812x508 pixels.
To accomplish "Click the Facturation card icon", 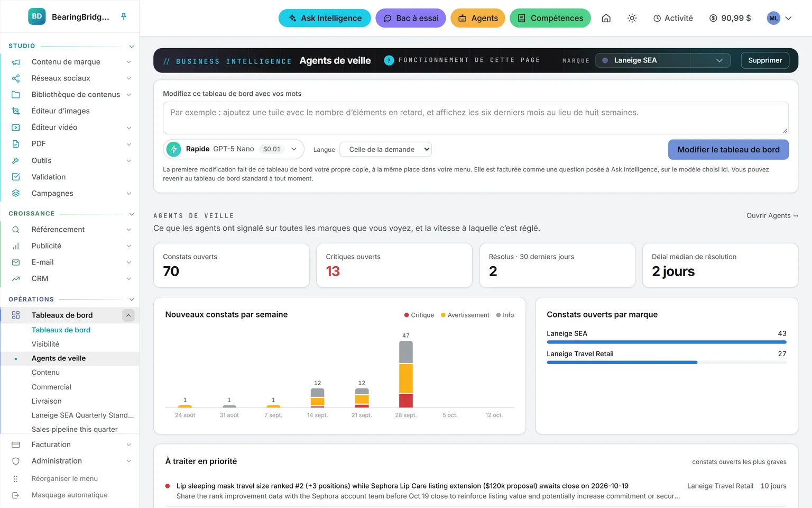I will pyautogui.click(x=16, y=444).
